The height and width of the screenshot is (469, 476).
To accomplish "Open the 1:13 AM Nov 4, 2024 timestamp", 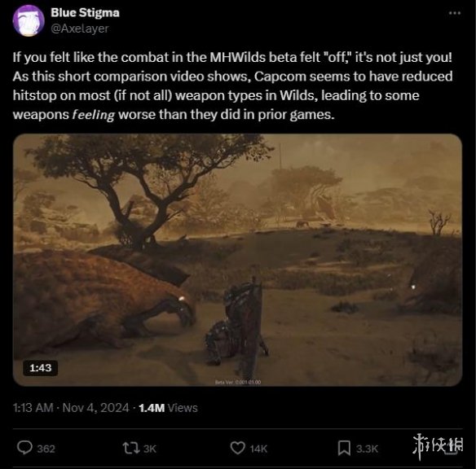I will pyautogui.click(x=71, y=408).
